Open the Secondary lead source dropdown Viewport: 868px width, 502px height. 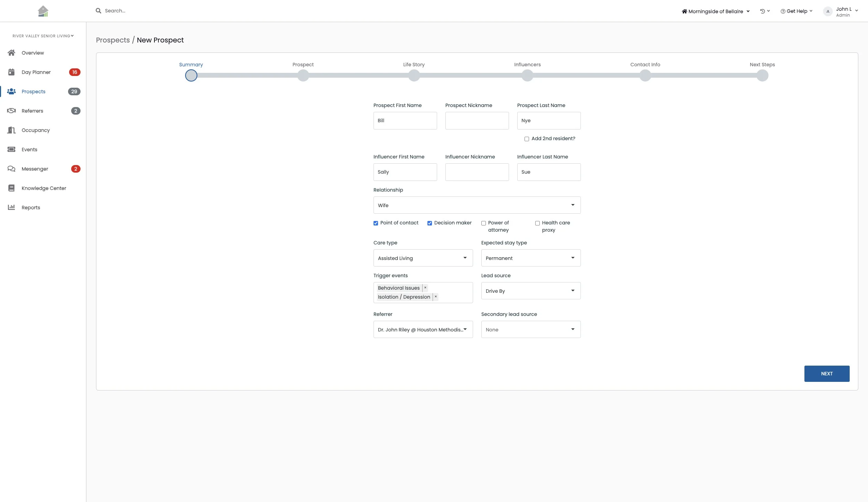point(531,329)
